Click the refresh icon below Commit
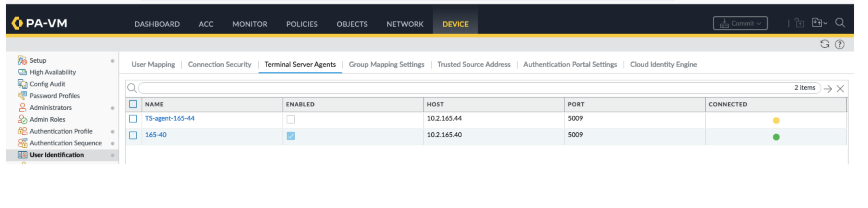The height and width of the screenshot is (208, 868). [x=824, y=44]
